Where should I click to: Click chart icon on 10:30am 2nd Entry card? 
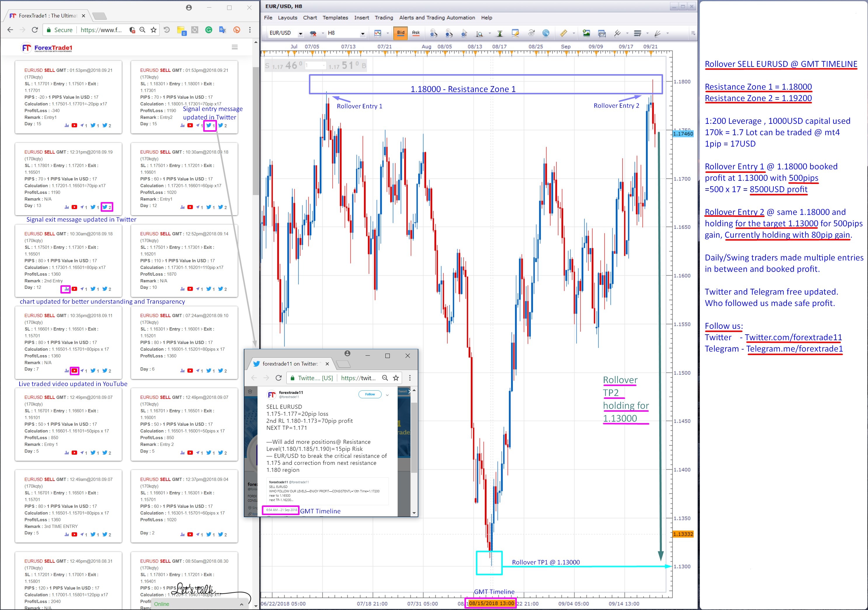click(67, 289)
